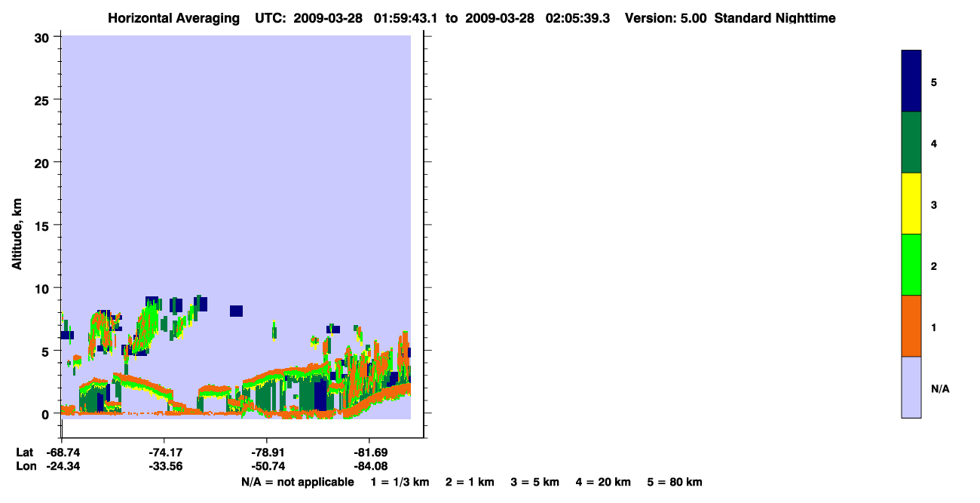Click the y-axis tick label 25
The width and height of the screenshot is (980, 503).
point(42,100)
